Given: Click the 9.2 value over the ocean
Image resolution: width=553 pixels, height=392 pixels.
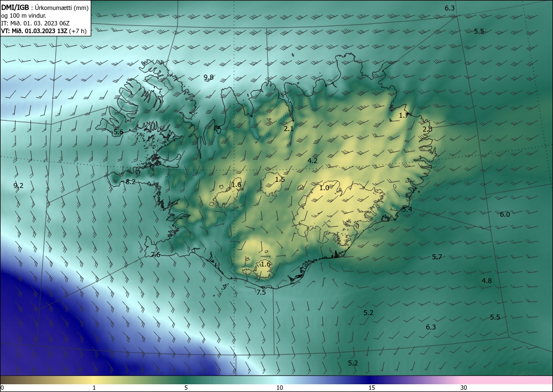Looking at the screenshot, I should point(18,185).
